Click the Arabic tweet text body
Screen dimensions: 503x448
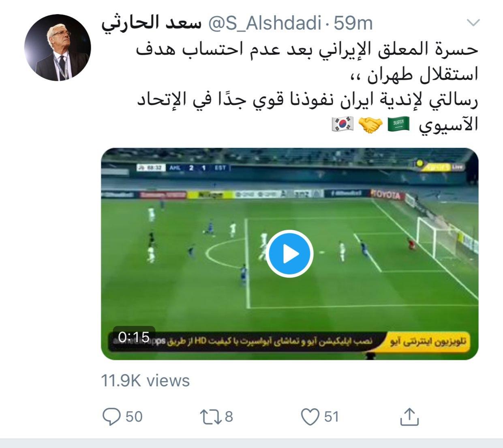tap(307, 87)
